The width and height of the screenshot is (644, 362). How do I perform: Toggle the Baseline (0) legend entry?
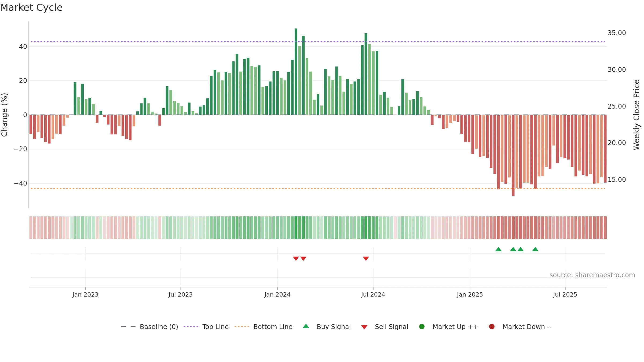(x=149, y=327)
